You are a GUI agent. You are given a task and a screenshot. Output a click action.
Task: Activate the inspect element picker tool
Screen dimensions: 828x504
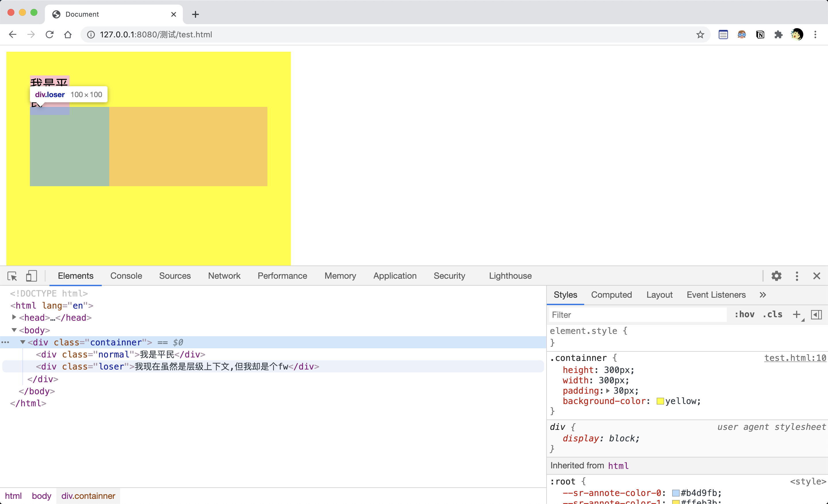(12, 276)
